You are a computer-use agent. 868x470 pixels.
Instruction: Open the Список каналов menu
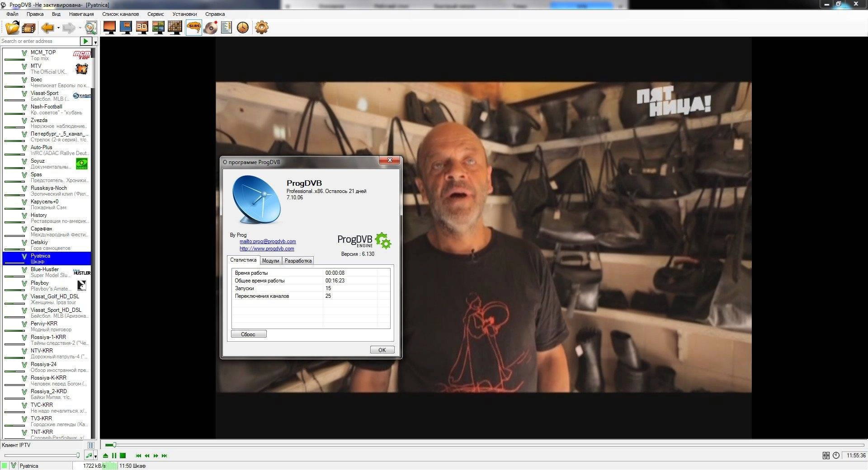121,14
